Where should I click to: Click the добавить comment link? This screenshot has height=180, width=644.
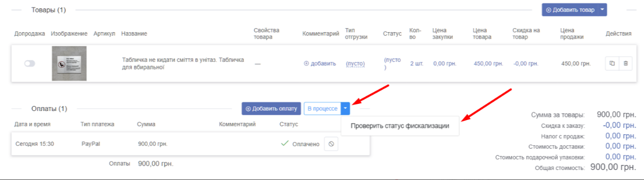(320, 63)
